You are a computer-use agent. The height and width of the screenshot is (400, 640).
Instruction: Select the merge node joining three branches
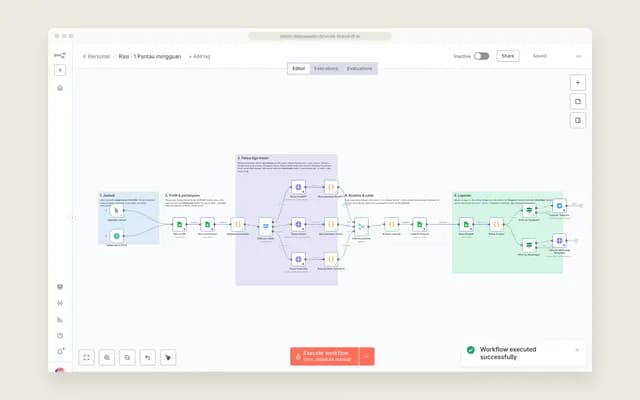[361, 227]
